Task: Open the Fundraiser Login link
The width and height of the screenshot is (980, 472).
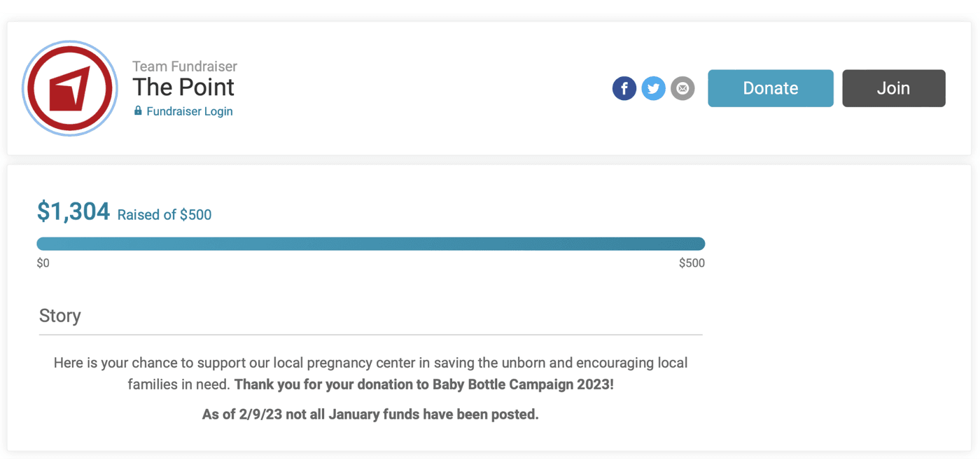Action: pos(190,111)
